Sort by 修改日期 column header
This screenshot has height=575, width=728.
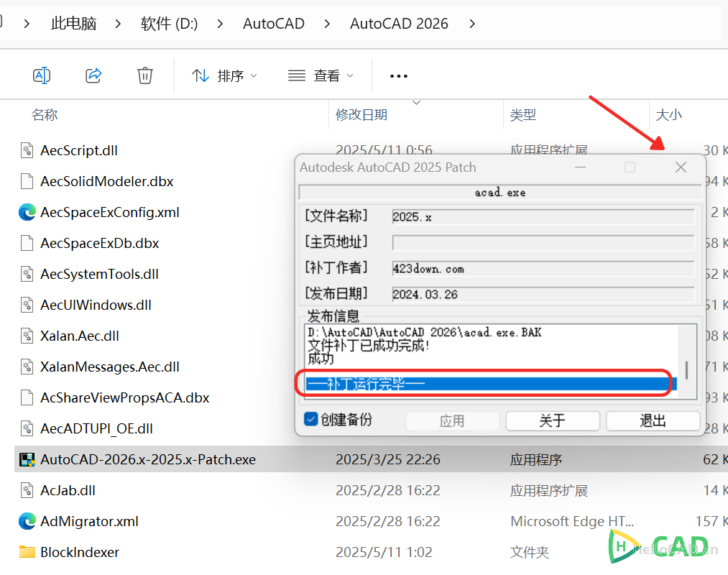click(361, 115)
